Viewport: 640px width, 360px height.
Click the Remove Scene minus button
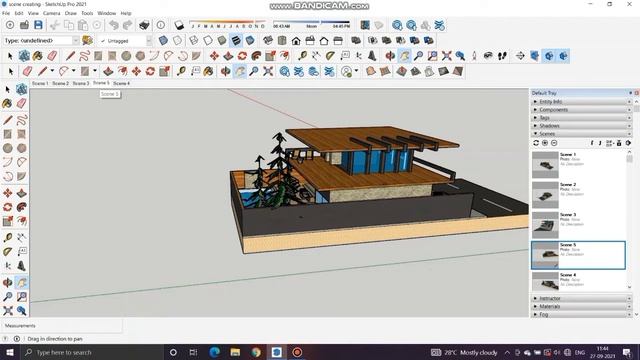tap(554, 143)
